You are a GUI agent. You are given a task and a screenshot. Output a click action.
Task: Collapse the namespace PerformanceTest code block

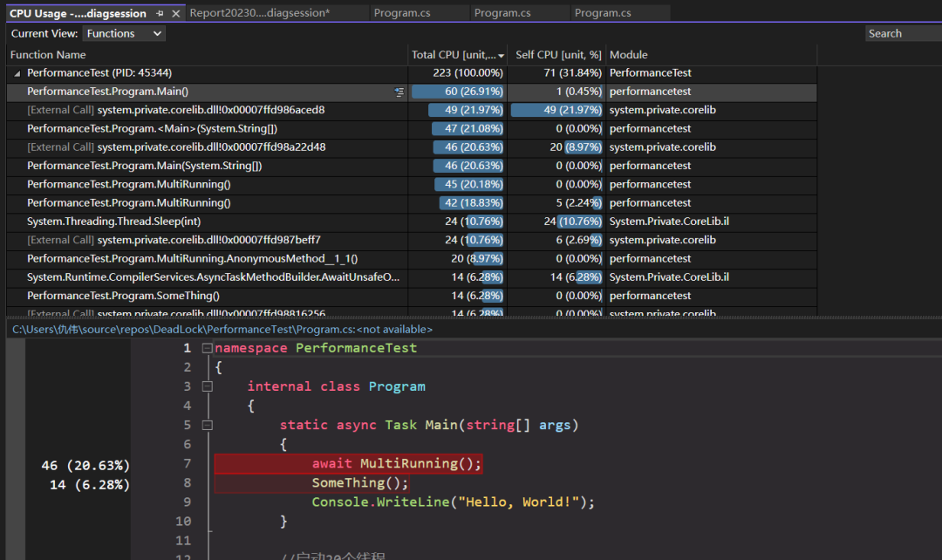tap(208, 348)
